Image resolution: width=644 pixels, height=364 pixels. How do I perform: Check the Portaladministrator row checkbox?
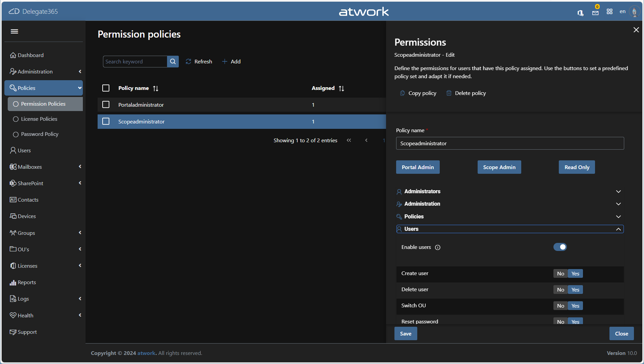pos(106,105)
